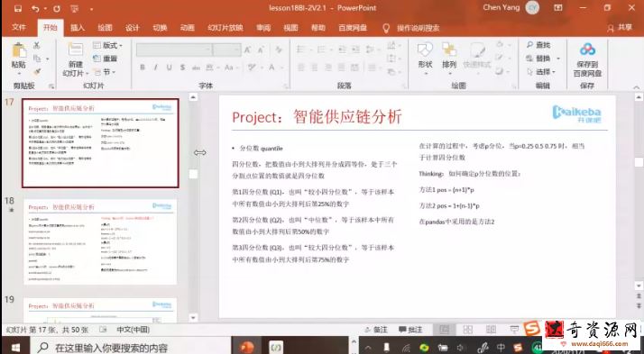This screenshot has width=644, height=354.
Task: Switch to Reading view icon in status bar
Action: click(491, 330)
